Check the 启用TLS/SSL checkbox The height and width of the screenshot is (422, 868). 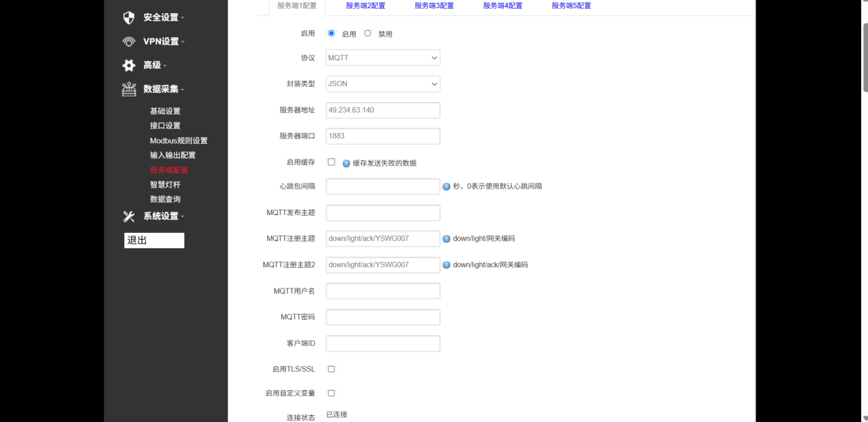(330, 369)
